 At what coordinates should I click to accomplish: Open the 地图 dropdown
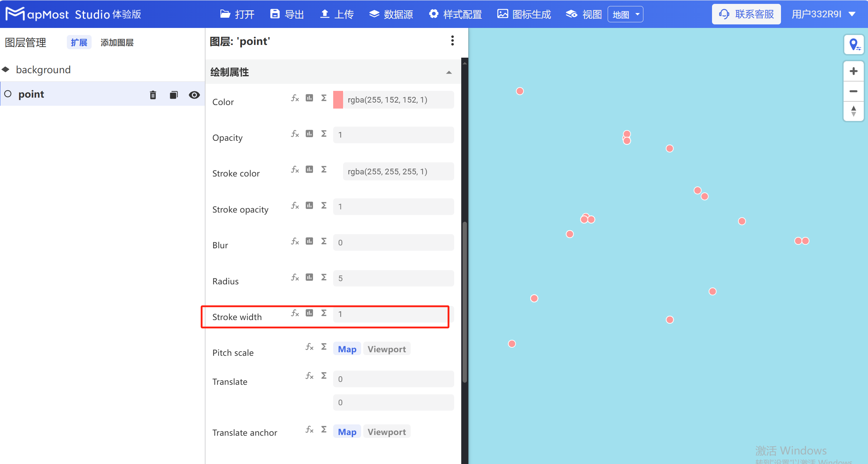pyautogui.click(x=625, y=14)
